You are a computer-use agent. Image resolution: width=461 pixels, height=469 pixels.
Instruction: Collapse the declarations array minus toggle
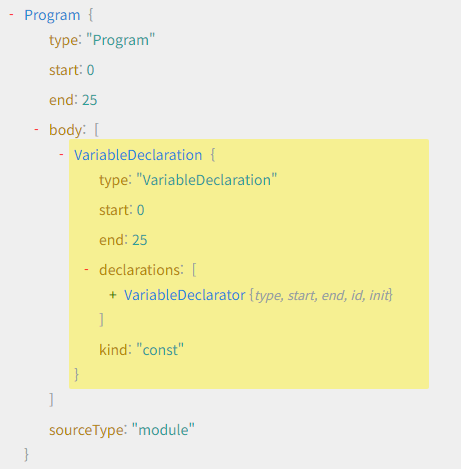click(x=86, y=270)
